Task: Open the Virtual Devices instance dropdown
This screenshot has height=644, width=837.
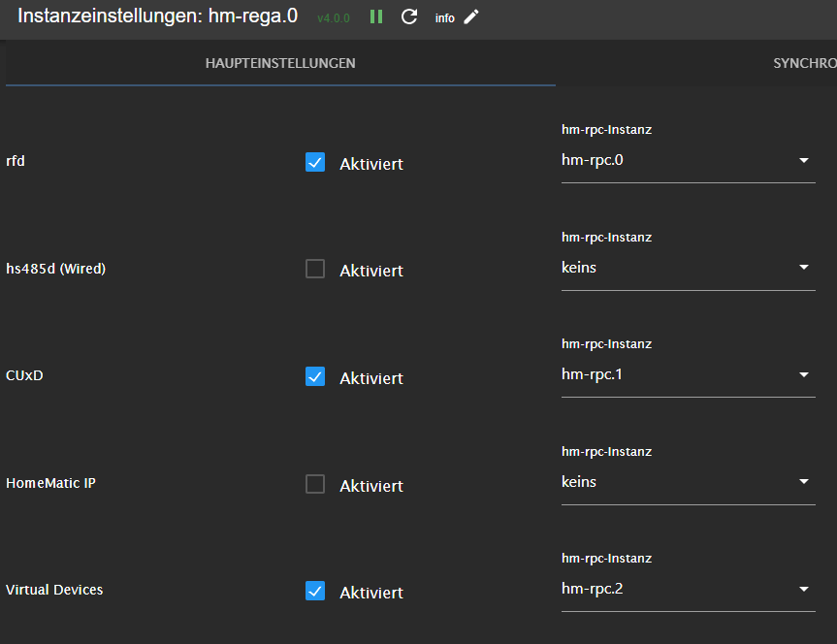Action: point(688,589)
